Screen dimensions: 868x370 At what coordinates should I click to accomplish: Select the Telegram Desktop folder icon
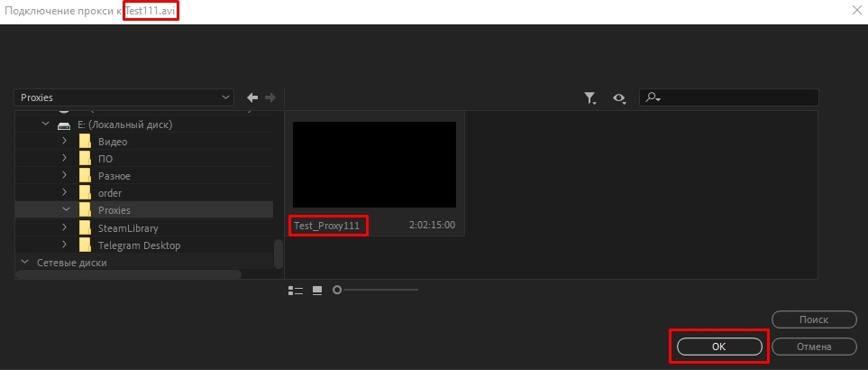[85, 245]
